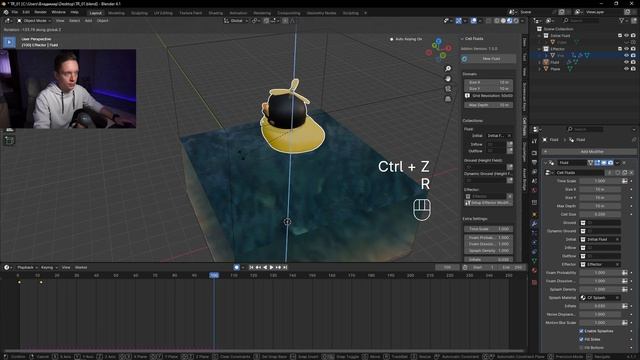Image resolution: width=640 pixels, height=360 pixels.
Task: Click the pan hand viewport icon
Action: click(x=448, y=78)
